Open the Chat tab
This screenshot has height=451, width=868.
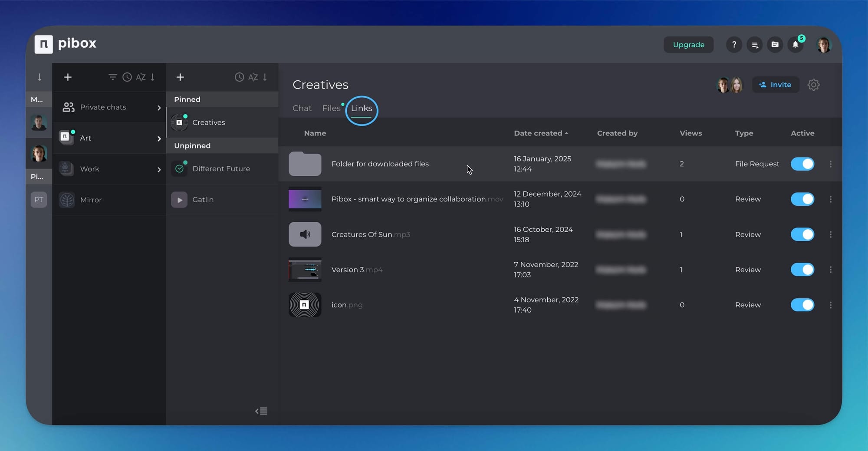(302, 108)
